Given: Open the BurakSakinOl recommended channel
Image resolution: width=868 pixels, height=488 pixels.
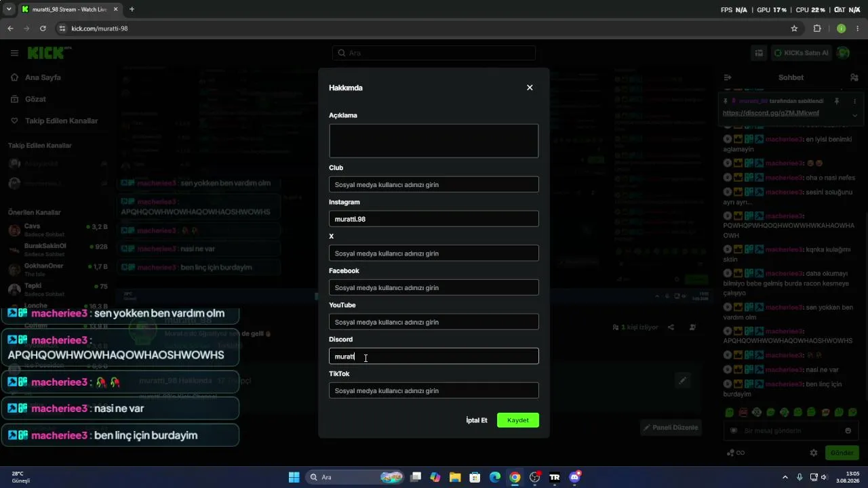Looking at the screenshot, I should [58, 249].
